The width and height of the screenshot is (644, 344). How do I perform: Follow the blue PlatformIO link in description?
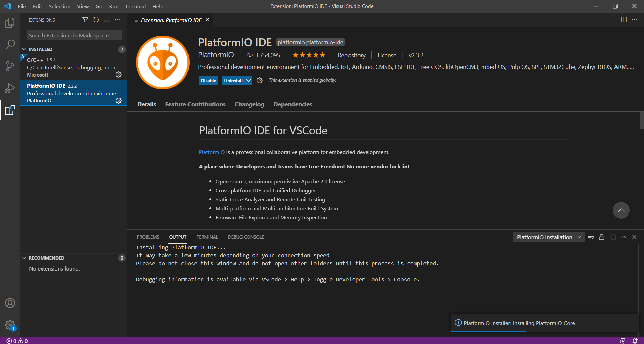(212, 152)
